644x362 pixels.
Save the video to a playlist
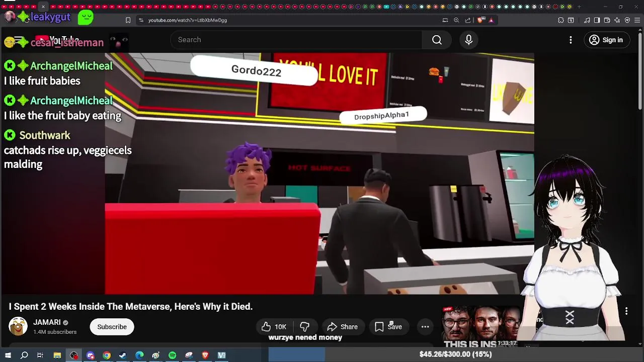(x=388, y=327)
